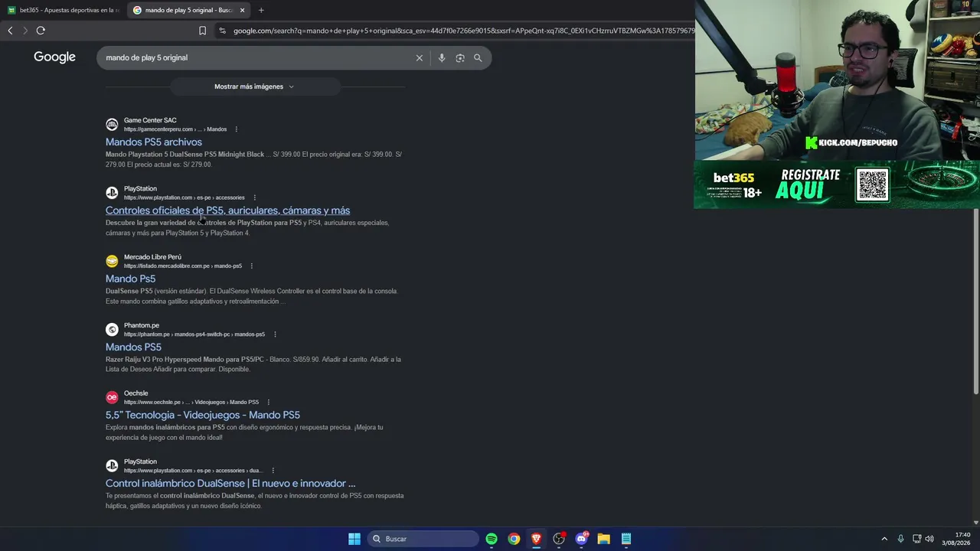Click the gamecenterperu.com breadcrumb URL
Screen dimensions: 980x551
(x=175, y=129)
